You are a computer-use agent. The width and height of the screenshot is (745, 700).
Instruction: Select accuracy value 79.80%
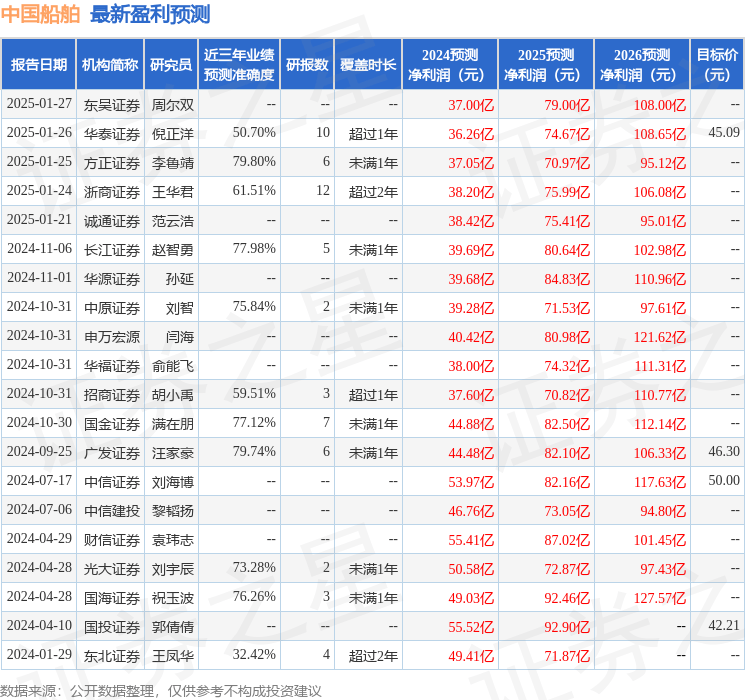click(254, 162)
